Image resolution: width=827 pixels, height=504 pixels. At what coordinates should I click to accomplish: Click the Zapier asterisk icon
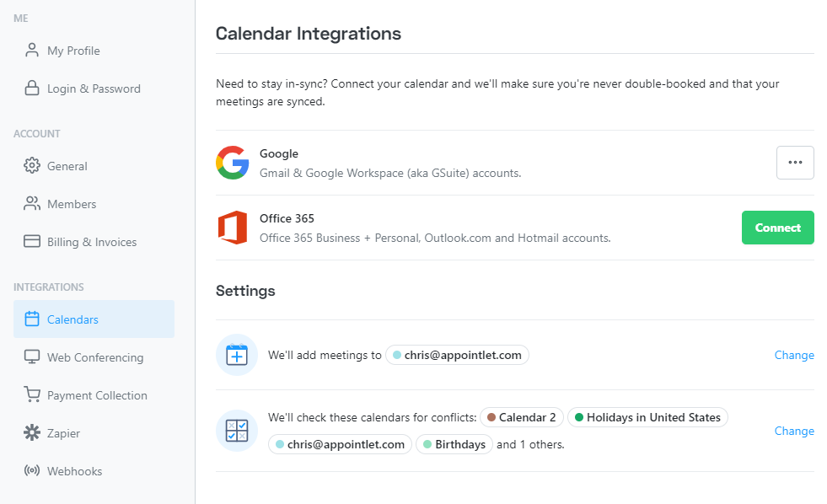point(32,433)
